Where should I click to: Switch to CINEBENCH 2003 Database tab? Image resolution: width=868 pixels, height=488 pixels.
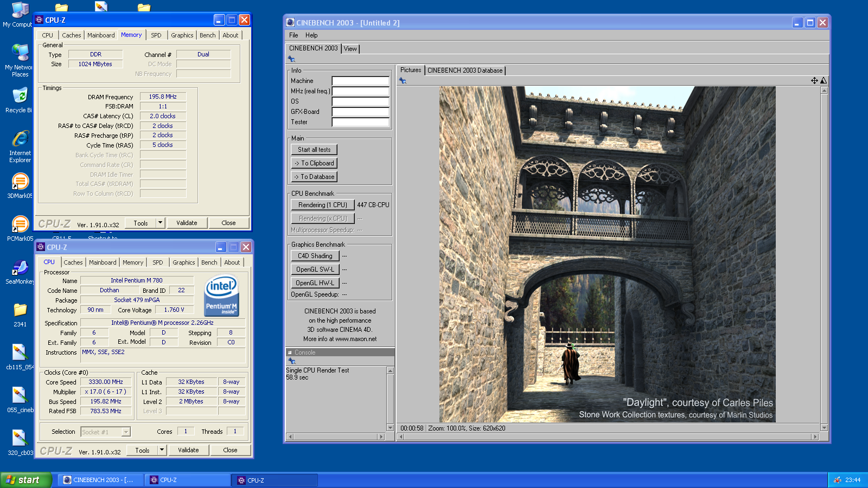[x=465, y=70]
